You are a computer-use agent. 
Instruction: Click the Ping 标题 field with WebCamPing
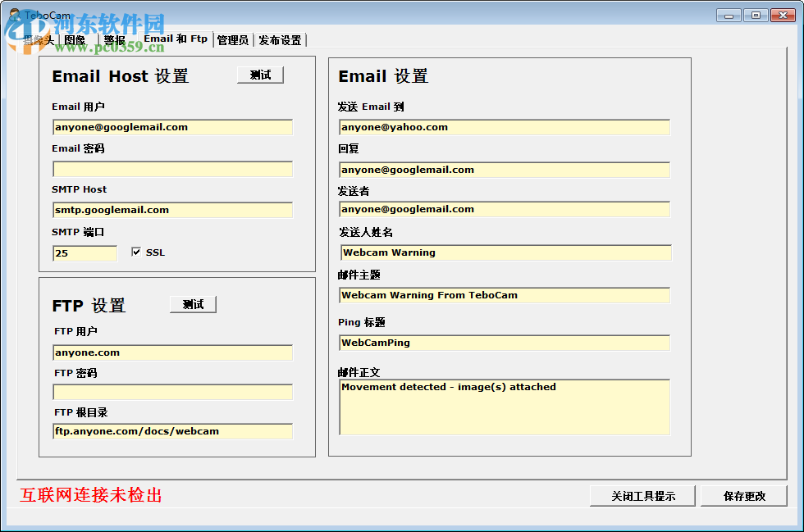point(505,343)
